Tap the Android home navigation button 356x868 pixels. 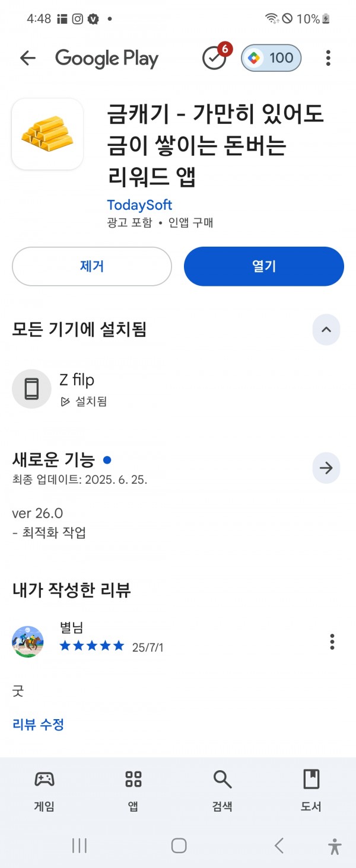[x=179, y=845]
